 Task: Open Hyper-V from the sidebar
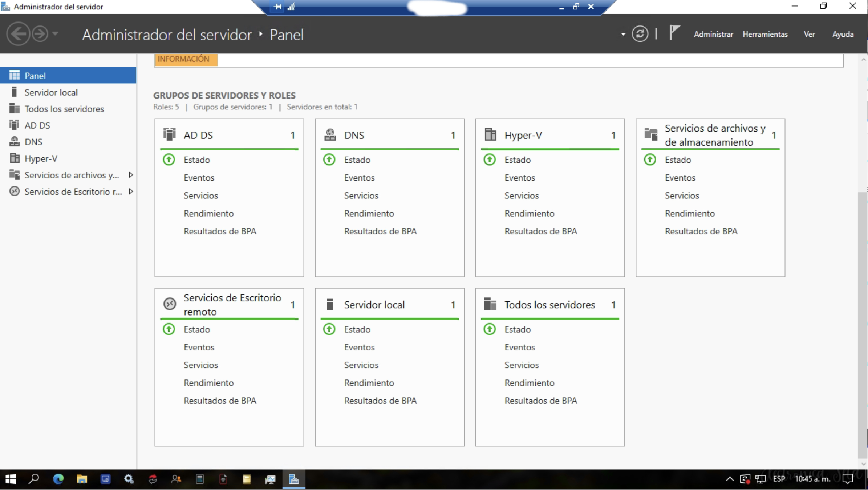41,158
